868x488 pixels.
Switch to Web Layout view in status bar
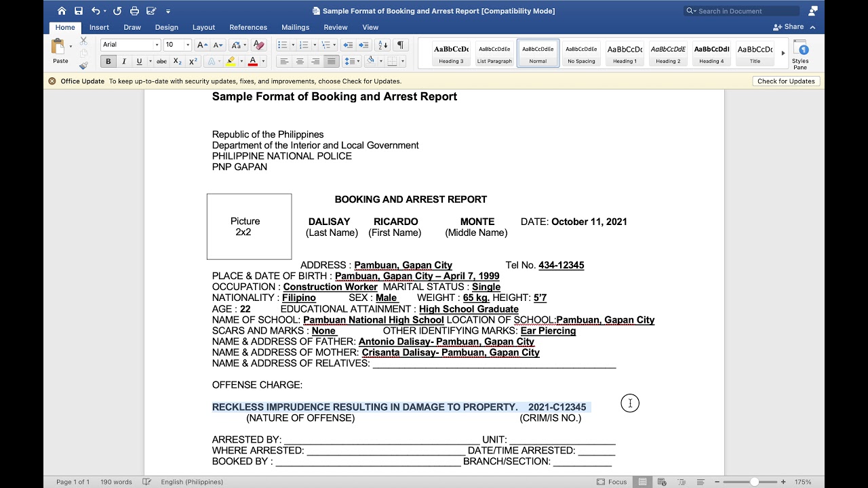coord(662,482)
